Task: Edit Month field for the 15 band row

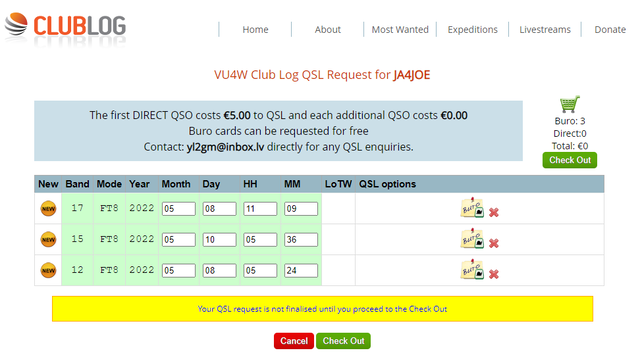Action: (179, 240)
